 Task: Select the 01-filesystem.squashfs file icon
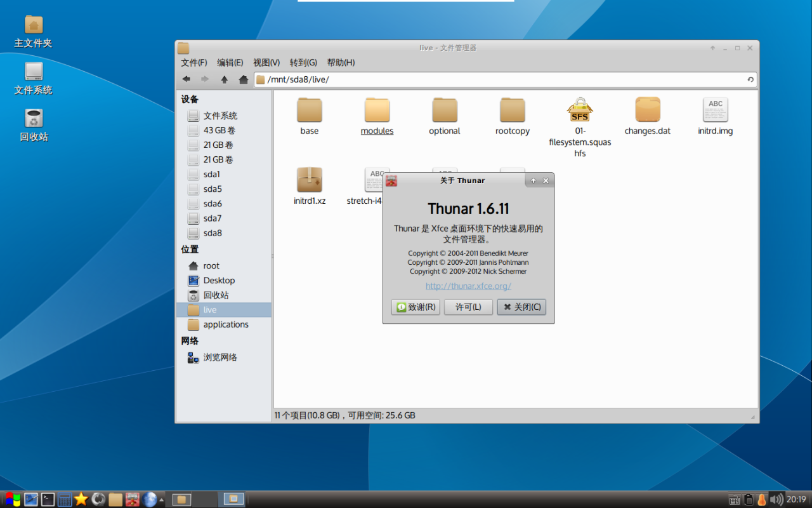click(x=580, y=110)
